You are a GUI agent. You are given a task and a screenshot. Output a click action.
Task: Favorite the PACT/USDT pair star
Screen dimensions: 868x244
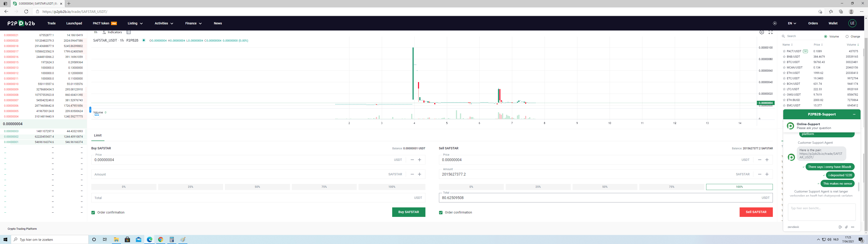point(784,51)
